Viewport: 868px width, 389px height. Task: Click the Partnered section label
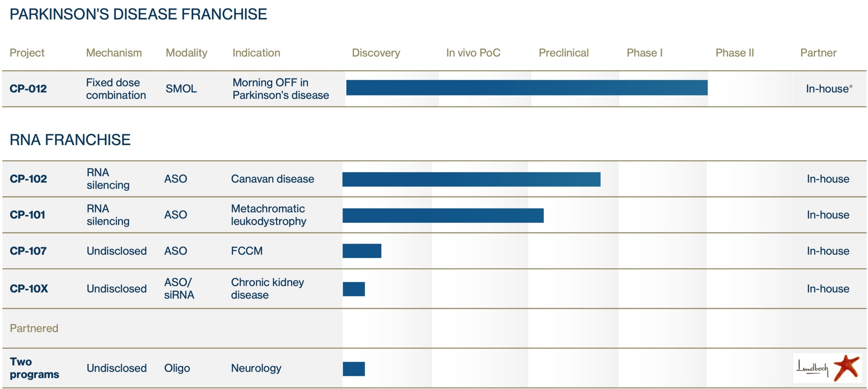pyautogui.click(x=34, y=328)
